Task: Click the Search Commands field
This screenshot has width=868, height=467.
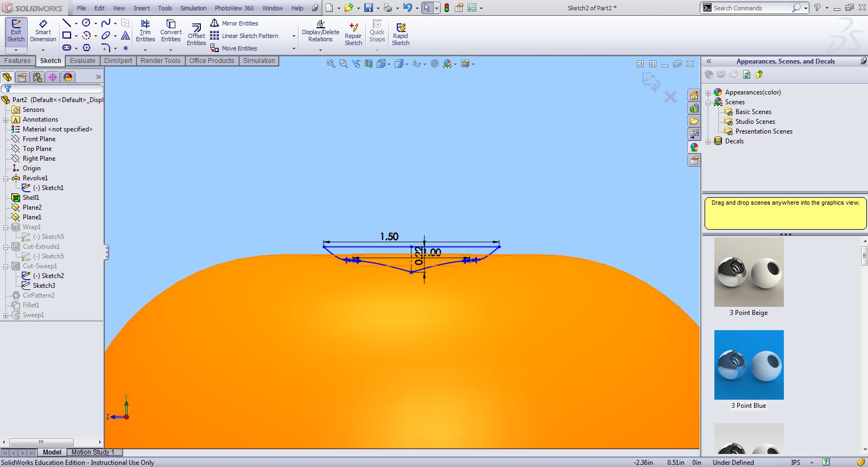Action: [751, 8]
